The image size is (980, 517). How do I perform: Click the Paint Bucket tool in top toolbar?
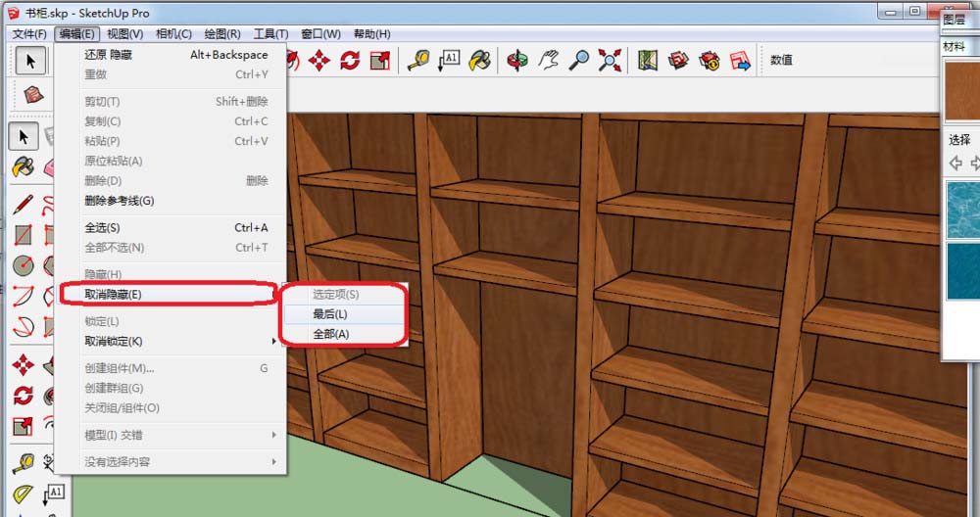point(479,61)
